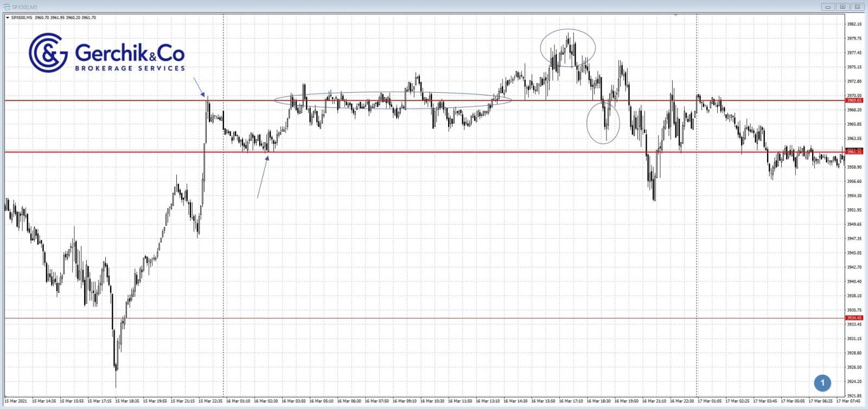
Task: Select the upward arrow below the 3961.31 line
Action: click(x=263, y=177)
